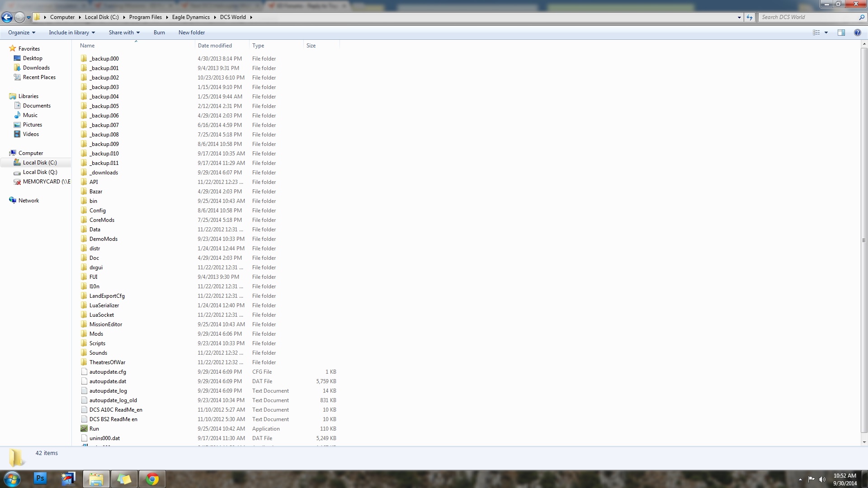Select the Bazar folder icon
The width and height of the screenshot is (868, 488).
click(84, 192)
